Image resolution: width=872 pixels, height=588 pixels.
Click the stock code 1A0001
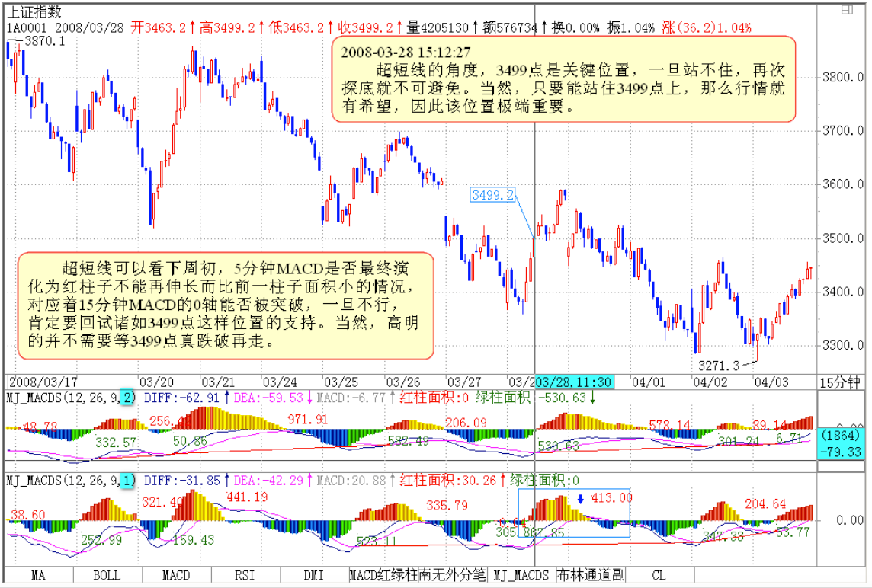click(x=27, y=27)
